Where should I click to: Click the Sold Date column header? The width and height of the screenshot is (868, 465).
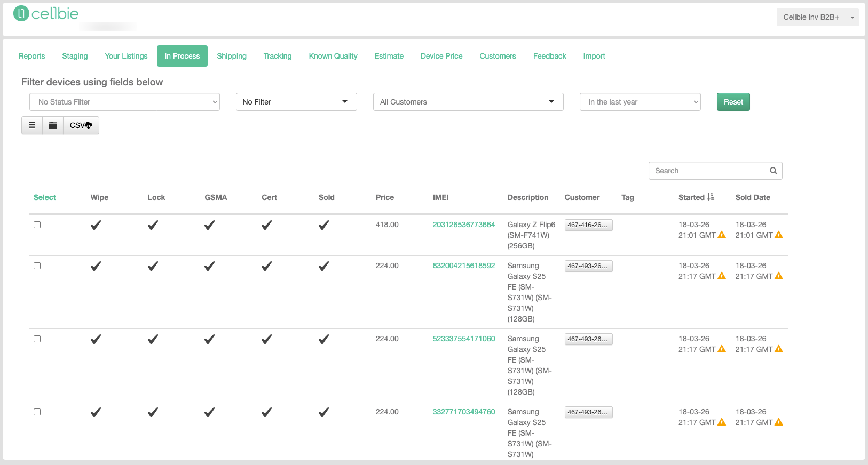(753, 197)
